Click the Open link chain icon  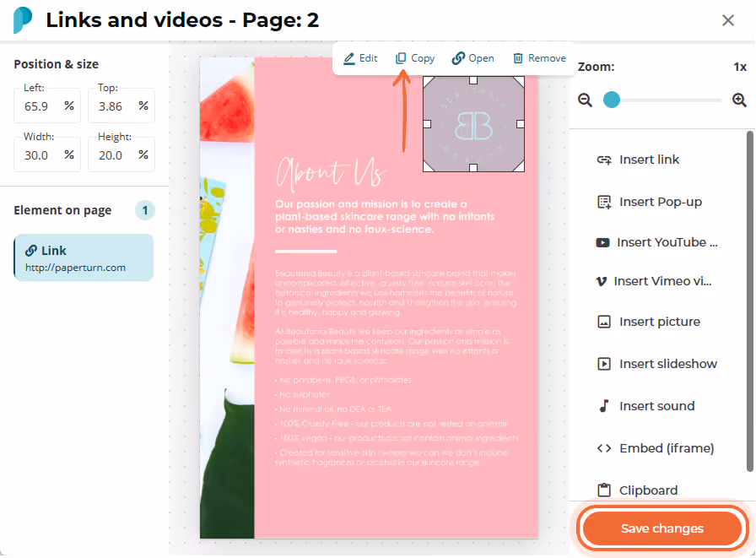click(458, 58)
